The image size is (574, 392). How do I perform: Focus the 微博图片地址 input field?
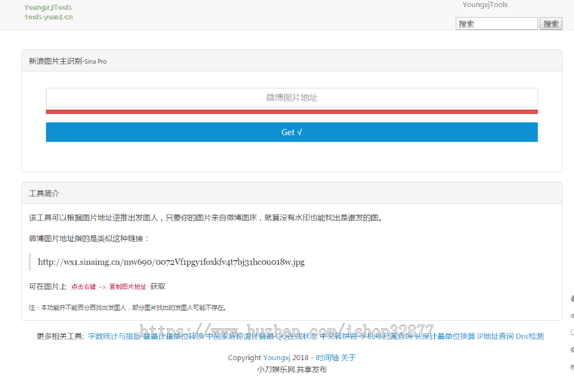(x=291, y=98)
